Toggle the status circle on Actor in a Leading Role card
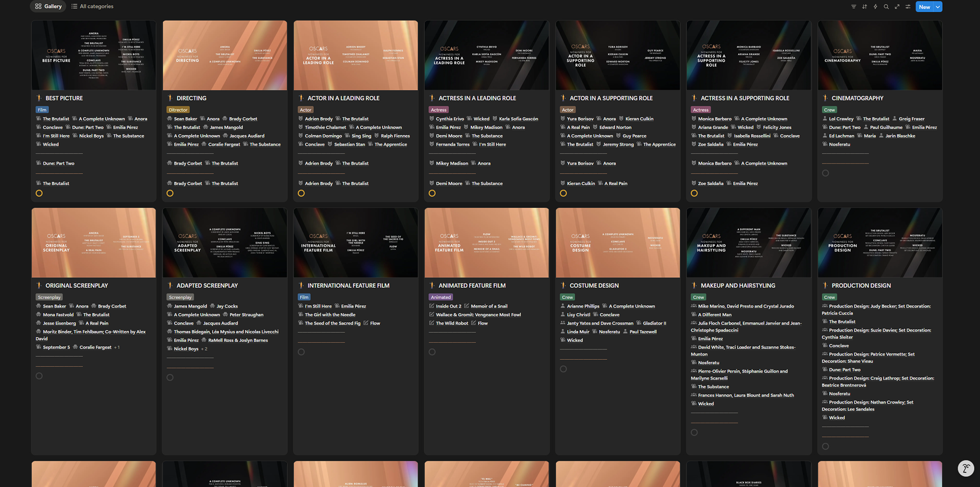Image resolution: width=980 pixels, height=487 pixels. click(301, 193)
